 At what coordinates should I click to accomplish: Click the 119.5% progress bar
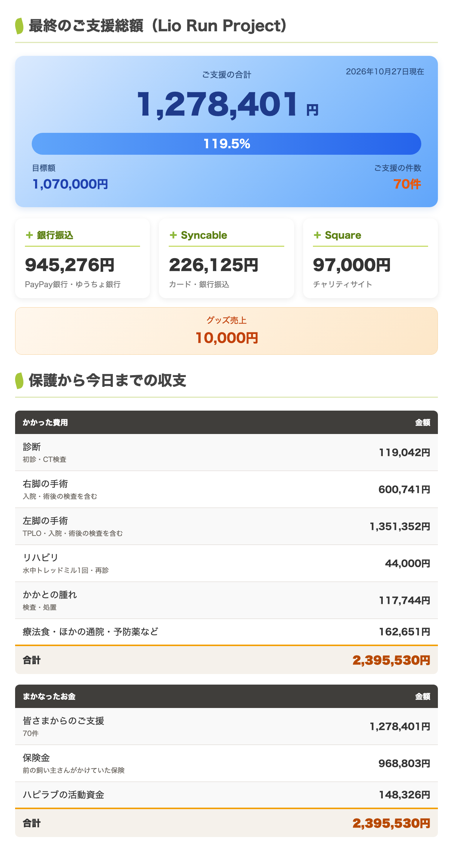tap(226, 144)
